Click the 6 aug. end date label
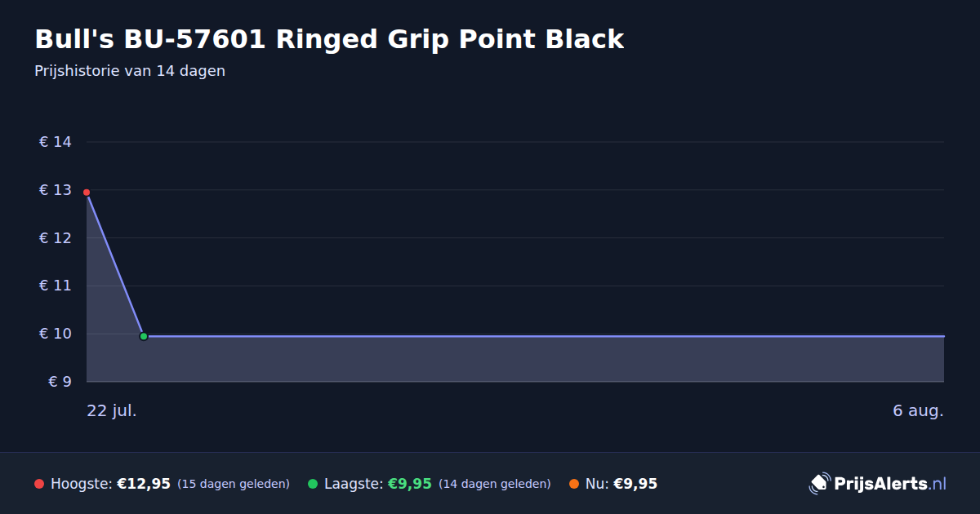This screenshot has height=514, width=980. coord(918,410)
